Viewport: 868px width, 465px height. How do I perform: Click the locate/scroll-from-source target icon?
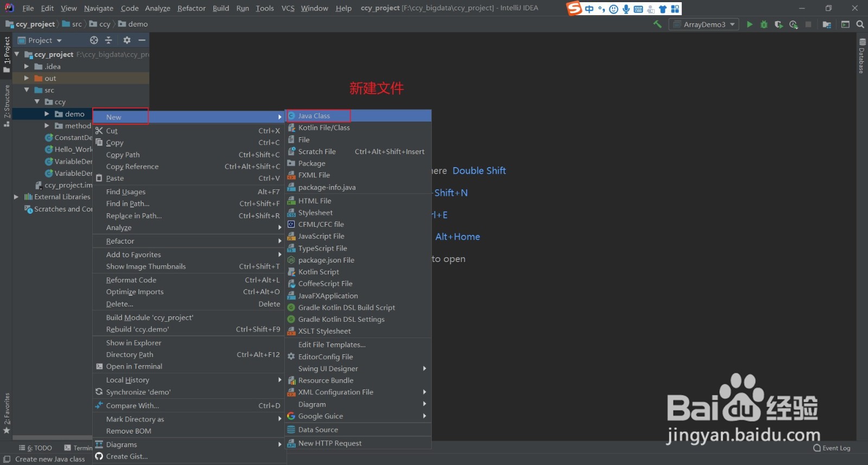coord(94,40)
